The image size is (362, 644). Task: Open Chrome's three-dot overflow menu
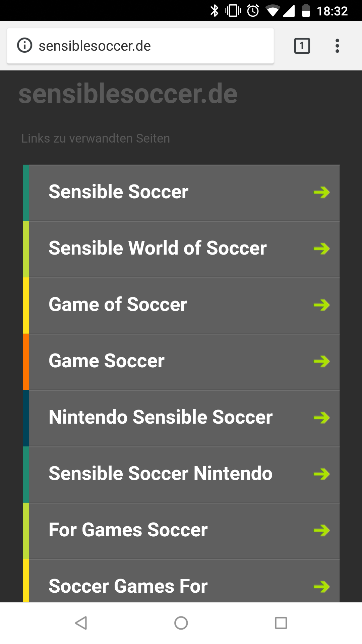(337, 46)
